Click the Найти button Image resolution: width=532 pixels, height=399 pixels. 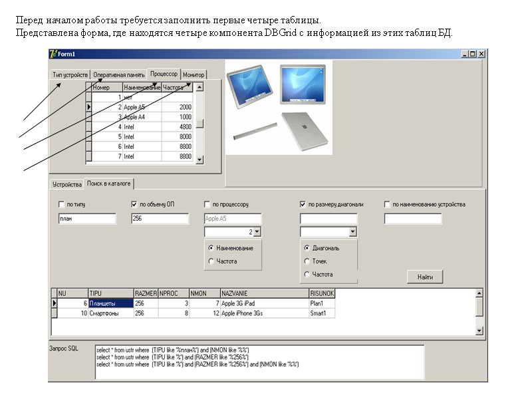(425, 277)
